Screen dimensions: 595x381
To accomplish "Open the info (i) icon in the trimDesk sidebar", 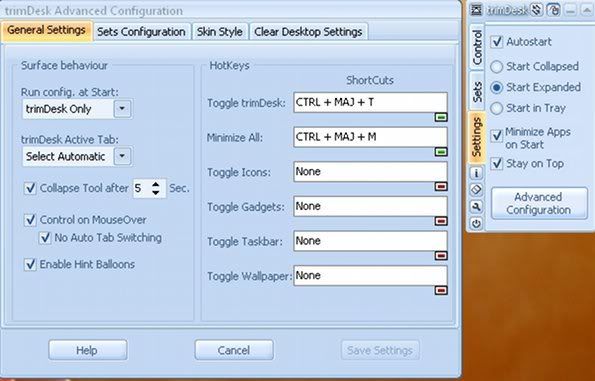I will tap(476, 173).
